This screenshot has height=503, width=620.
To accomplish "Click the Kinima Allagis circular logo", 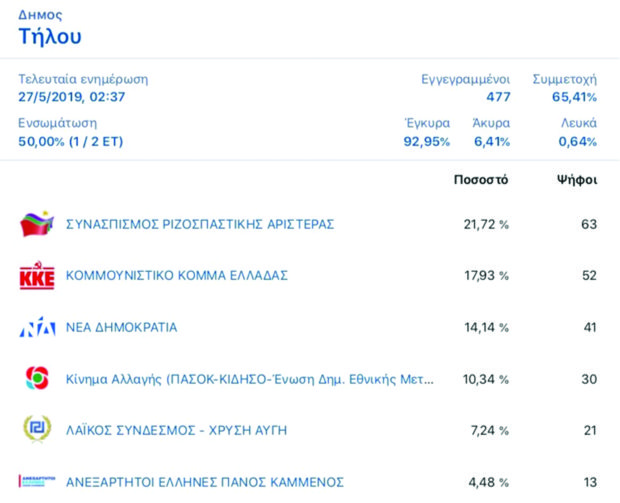I will click(36, 379).
